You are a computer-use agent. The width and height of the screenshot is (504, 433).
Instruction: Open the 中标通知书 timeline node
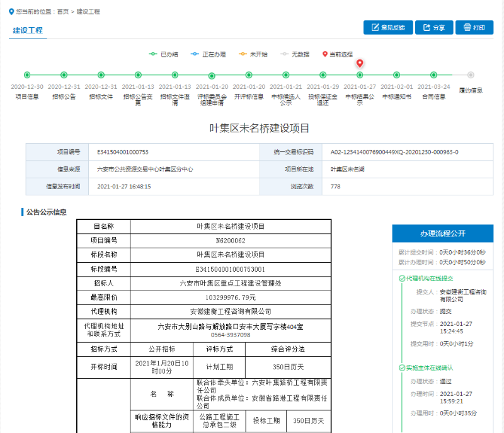(x=397, y=75)
